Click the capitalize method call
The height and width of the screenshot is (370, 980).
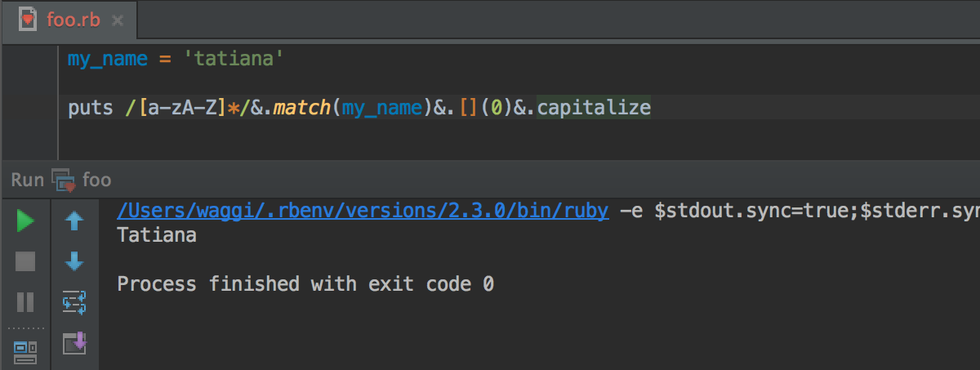coord(595,108)
